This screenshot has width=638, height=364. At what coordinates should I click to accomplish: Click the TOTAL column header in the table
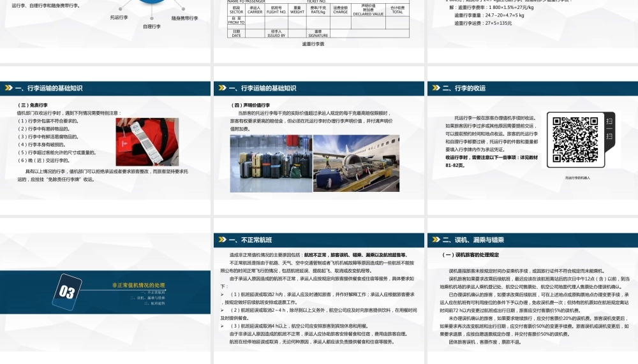pyautogui.click(x=397, y=10)
